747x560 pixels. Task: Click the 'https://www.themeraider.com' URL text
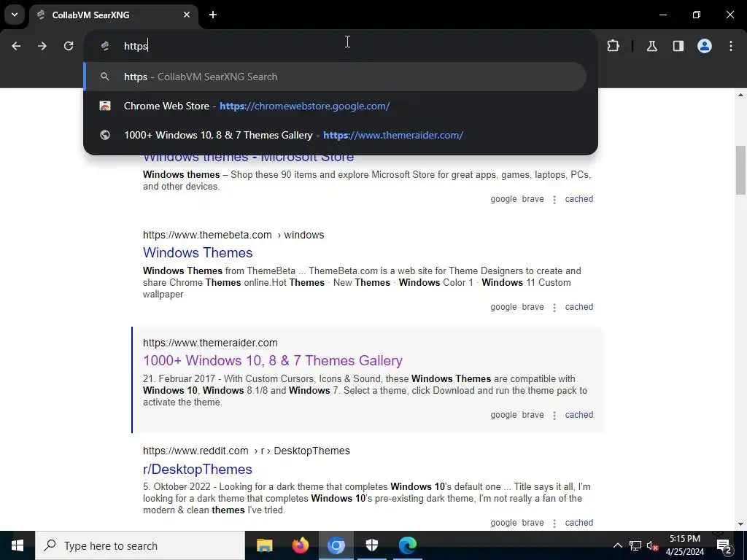point(210,343)
